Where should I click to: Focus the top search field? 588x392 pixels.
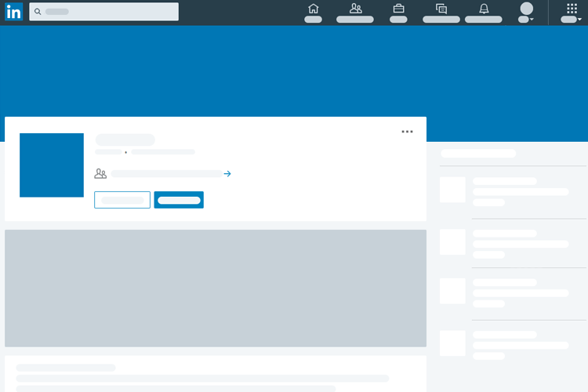pyautogui.click(x=103, y=12)
